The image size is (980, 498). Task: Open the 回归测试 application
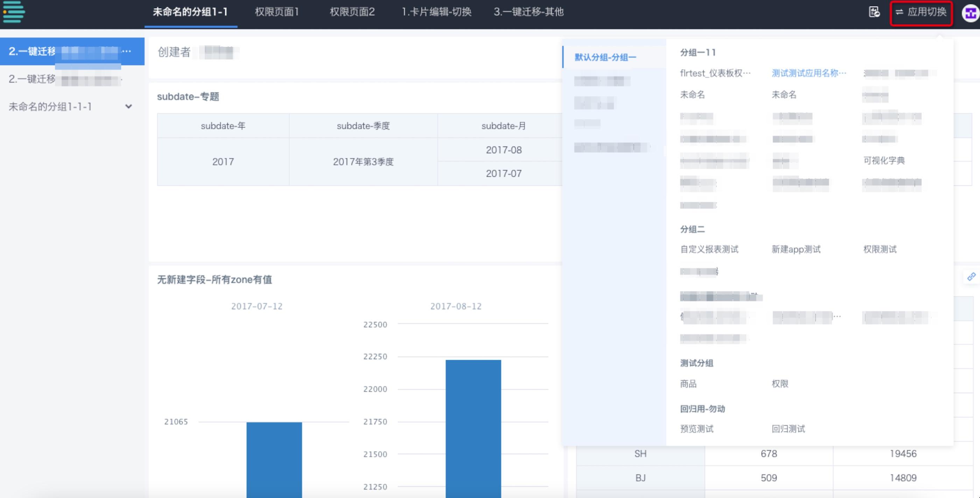coord(788,429)
